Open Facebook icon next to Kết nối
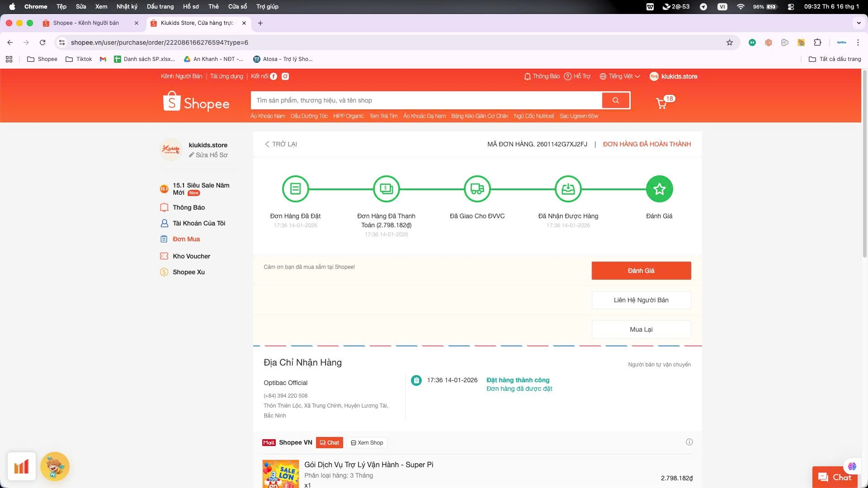 coord(274,76)
